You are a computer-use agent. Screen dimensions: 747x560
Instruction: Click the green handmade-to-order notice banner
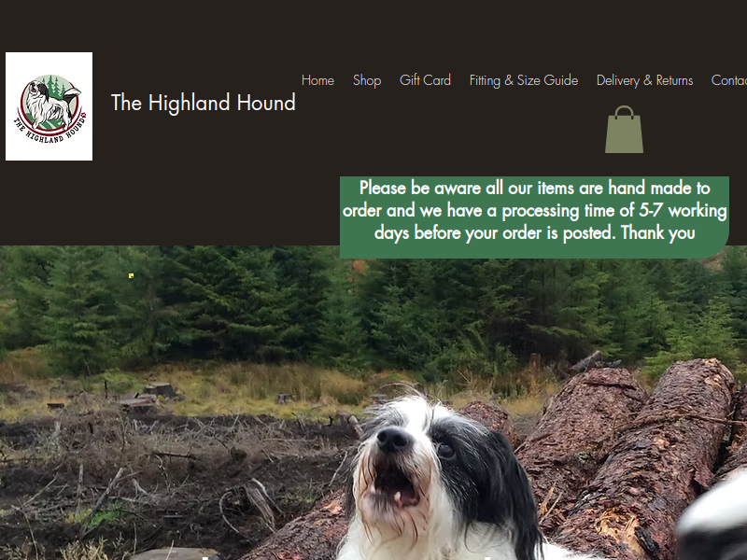coord(534,217)
